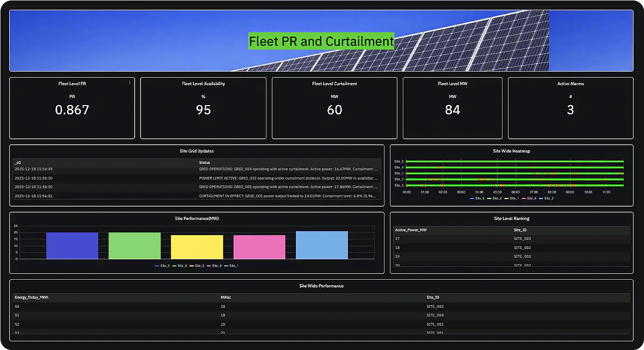Select the pink Site_4 performance bar
Viewport: 644px width, 350px height.
tap(260, 247)
